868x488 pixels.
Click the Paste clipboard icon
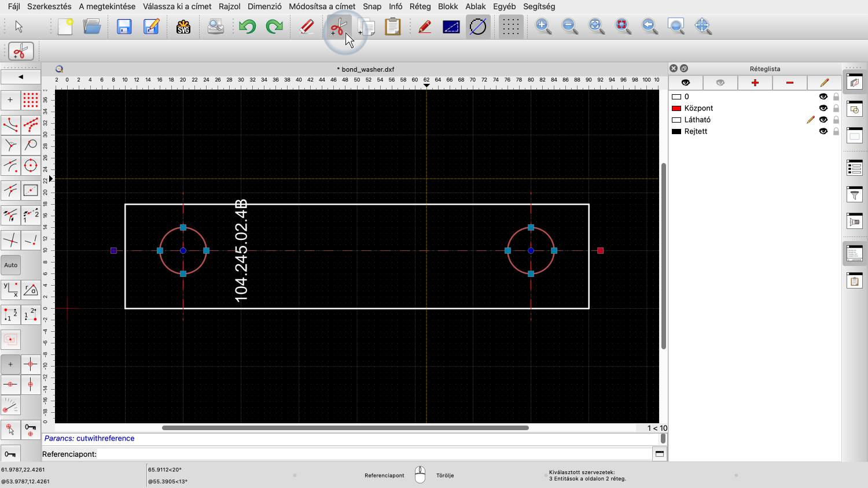pyautogui.click(x=393, y=27)
